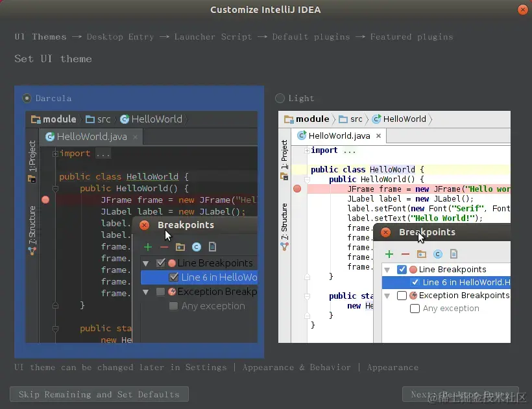Close Breakpoints popup in Light preview
The width and height of the screenshot is (532, 409).
pyautogui.click(x=385, y=232)
